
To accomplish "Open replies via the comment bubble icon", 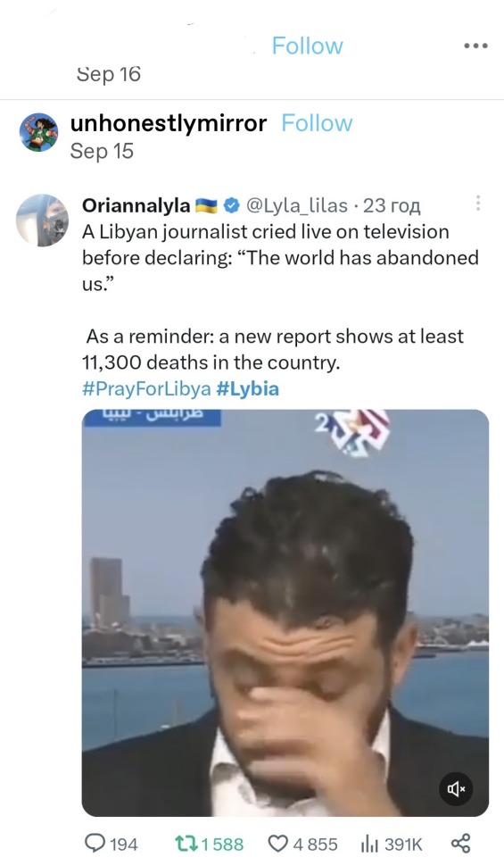I will click(96, 843).
